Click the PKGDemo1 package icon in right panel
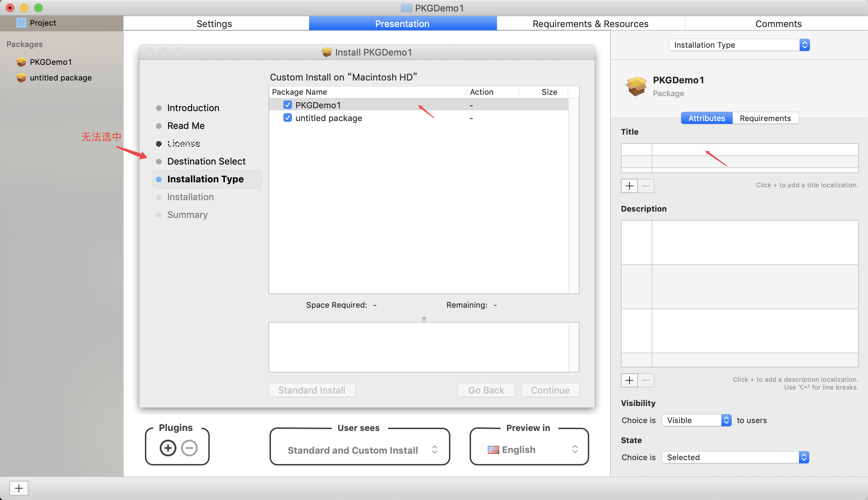 [636, 86]
